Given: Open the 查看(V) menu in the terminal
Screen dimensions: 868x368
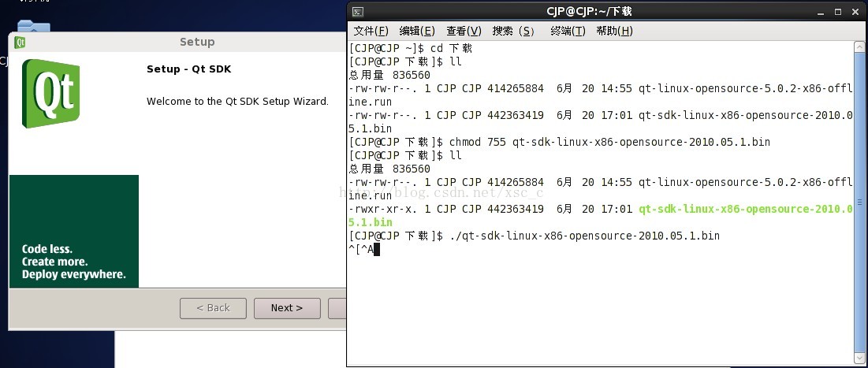Looking at the screenshot, I should [464, 31].
